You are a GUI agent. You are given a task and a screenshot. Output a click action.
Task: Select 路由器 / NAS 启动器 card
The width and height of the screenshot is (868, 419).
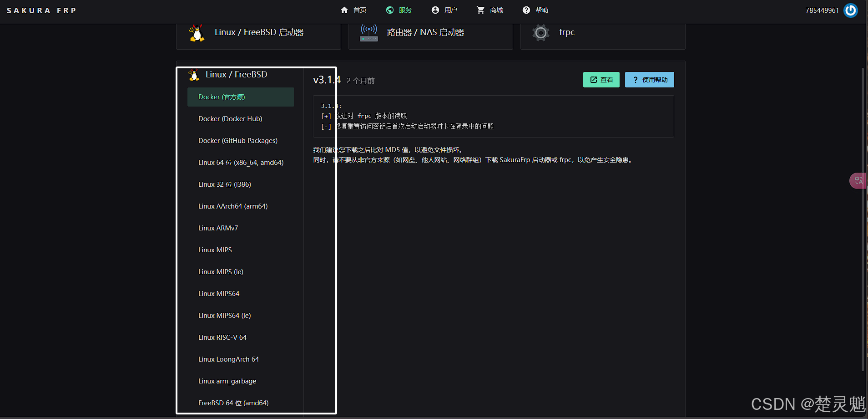click(430, 36)
